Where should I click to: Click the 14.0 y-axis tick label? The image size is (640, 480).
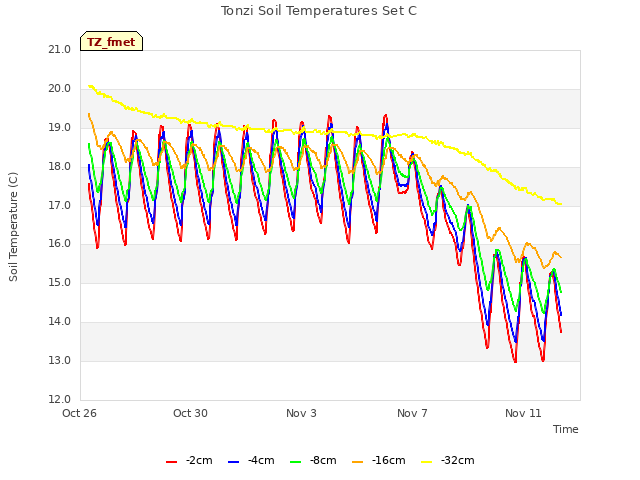pyautogui.click(x=60, y=322)
